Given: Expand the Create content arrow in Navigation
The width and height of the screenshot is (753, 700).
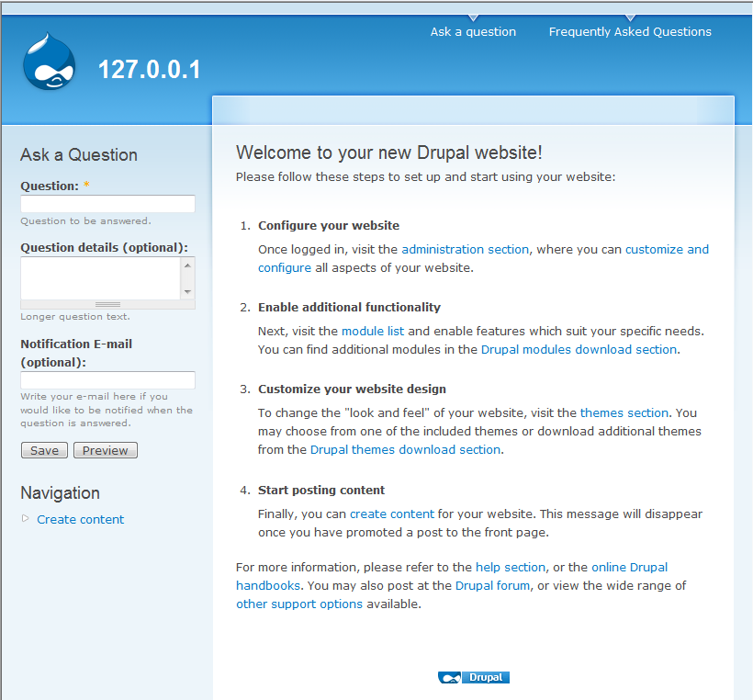Looking at the screenshot, I should click(x=26, y=518).
